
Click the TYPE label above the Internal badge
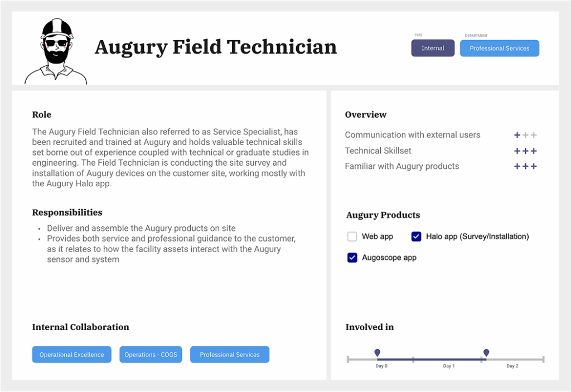418,35
